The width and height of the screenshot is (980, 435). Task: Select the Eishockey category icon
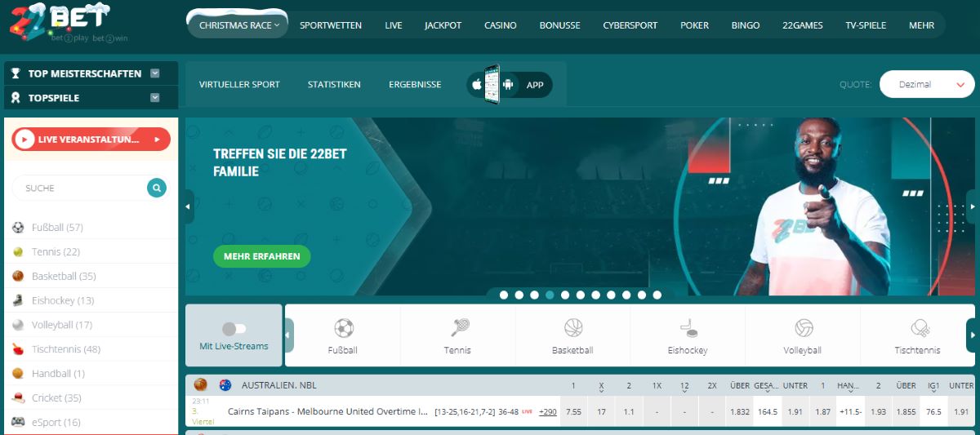tap(688, 328)
